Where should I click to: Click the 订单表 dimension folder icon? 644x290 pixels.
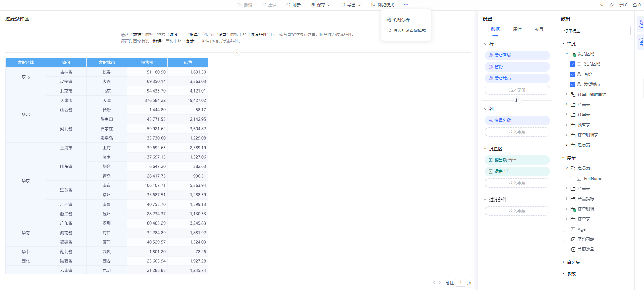(573, 115)
